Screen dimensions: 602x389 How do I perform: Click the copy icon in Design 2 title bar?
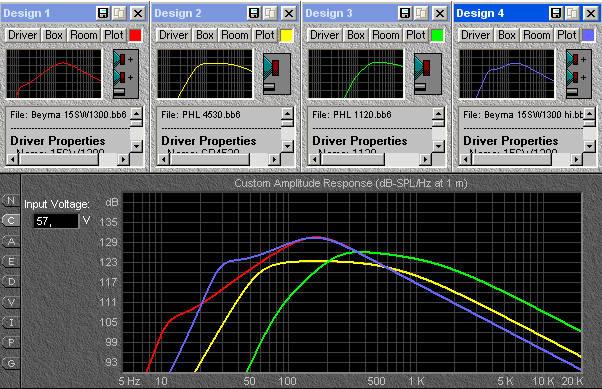[270, 13]
